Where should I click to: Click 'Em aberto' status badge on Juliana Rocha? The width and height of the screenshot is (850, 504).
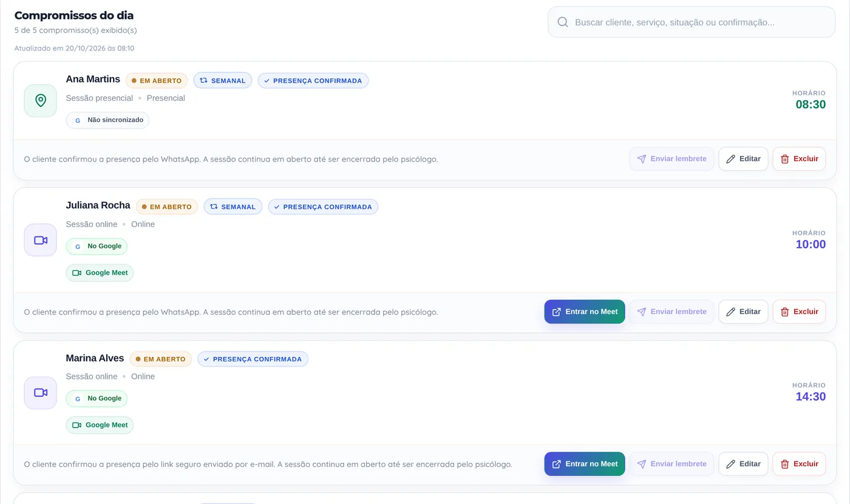point(167,206)
